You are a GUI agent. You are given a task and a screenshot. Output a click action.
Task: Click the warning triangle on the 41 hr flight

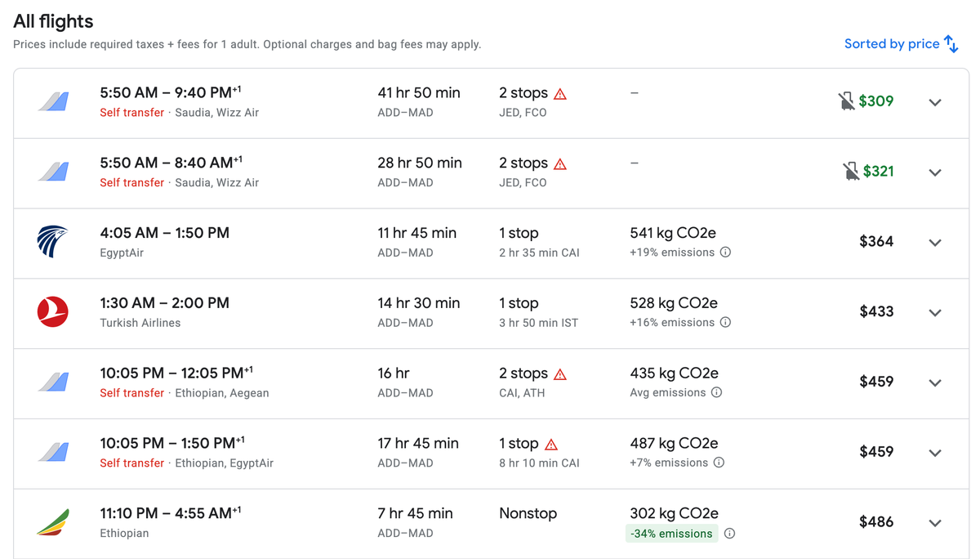pyautogui.click(x=559, y=93)
